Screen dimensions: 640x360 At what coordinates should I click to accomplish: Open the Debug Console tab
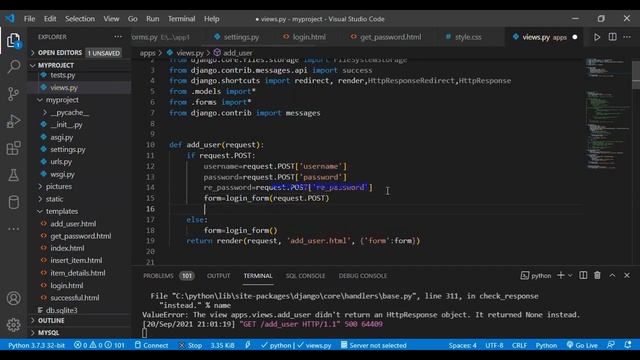[x=362, y=276]
